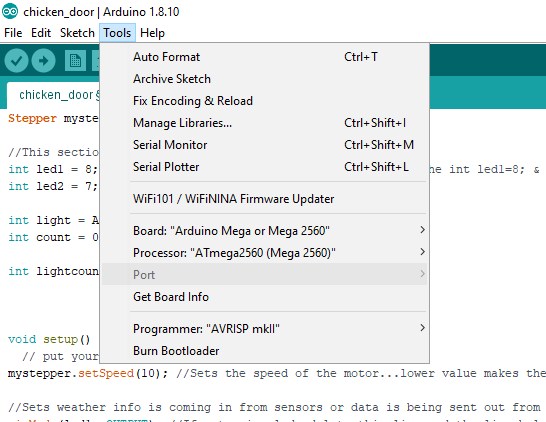
Task: Click the Verify checkmark toolbar icon
Action: (x=16, y=61)
